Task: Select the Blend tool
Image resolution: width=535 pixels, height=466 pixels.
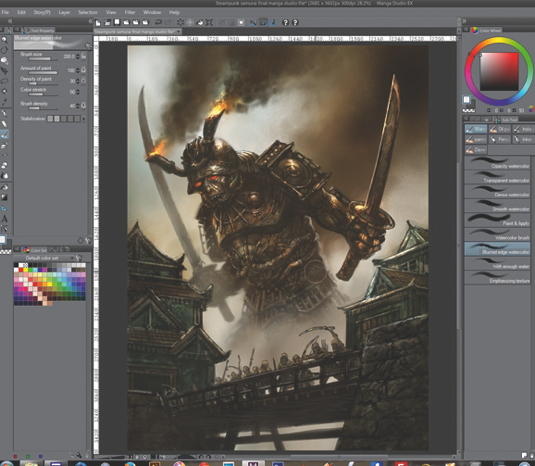Action: point(4,176)
